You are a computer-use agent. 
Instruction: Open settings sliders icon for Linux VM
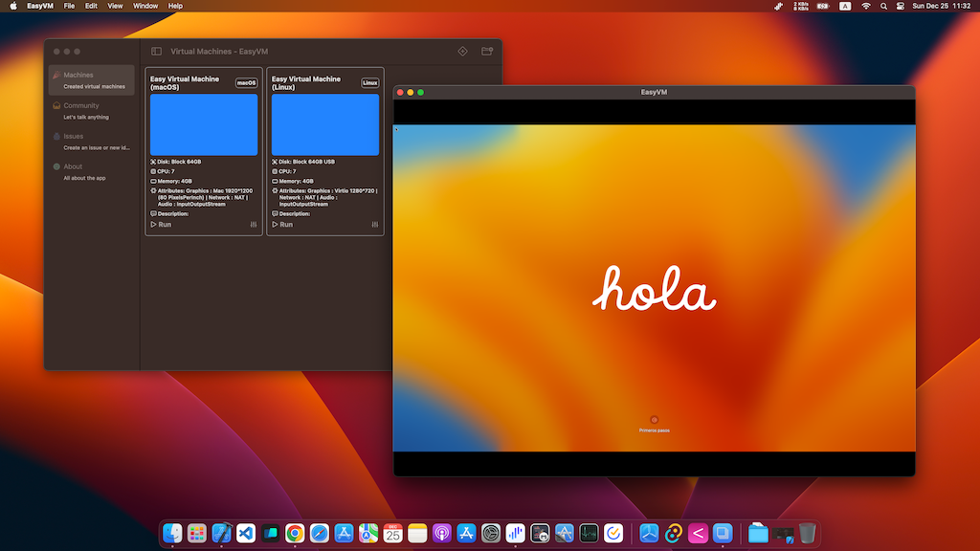click(x=375, y=225)
